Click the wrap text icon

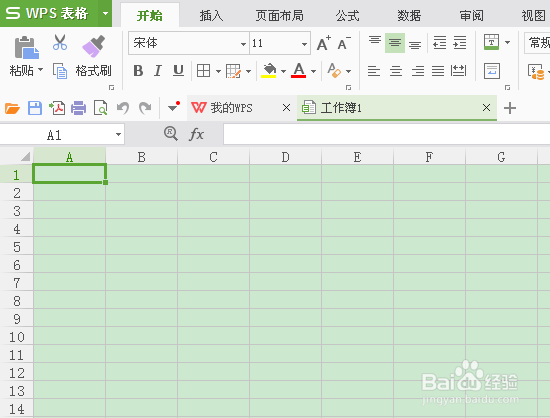click(x=491, y=71)
